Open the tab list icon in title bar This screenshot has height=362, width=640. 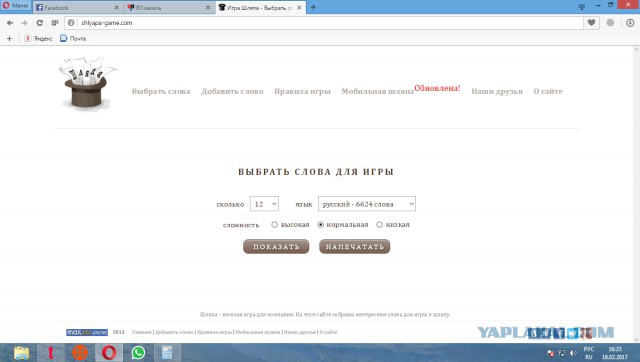tap(582, 7)
